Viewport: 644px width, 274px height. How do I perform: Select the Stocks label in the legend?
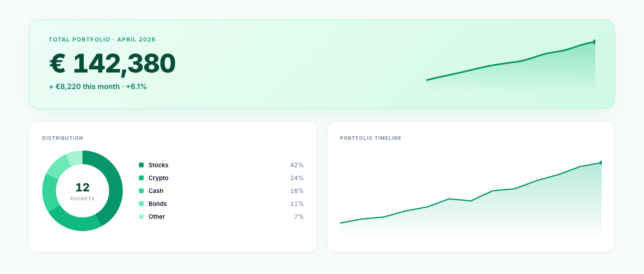[158, 165]
